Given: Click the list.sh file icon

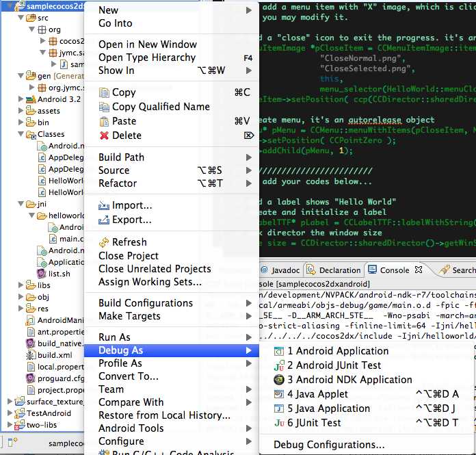Looking at the screenshot, I should pos(41,274).
